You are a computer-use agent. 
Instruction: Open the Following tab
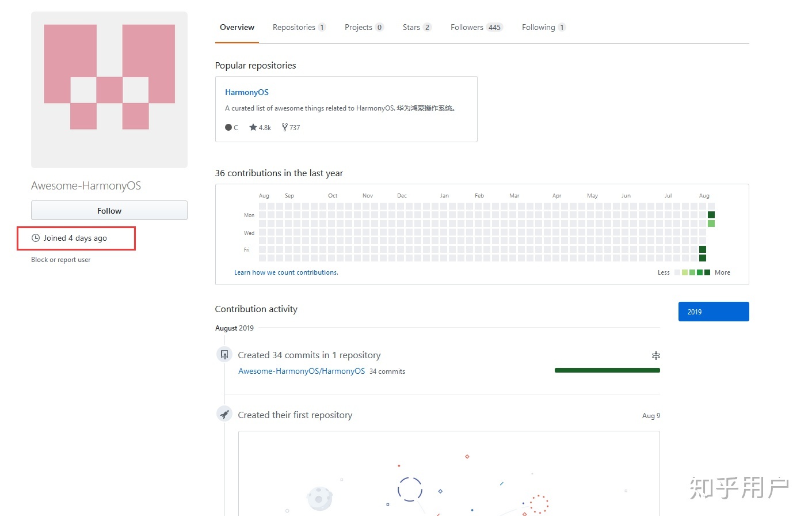coord(544,28)
